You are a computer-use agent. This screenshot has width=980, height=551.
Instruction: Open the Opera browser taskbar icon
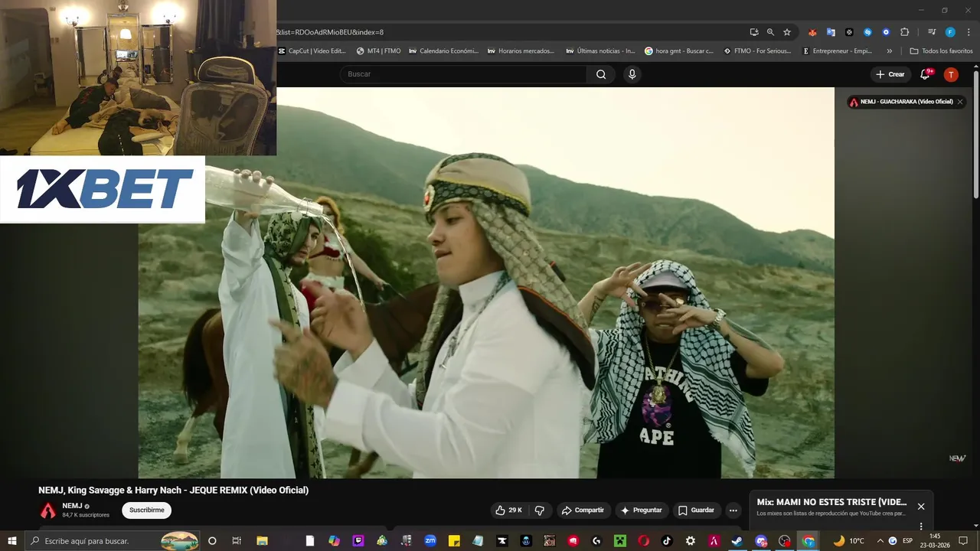(643, 541)
